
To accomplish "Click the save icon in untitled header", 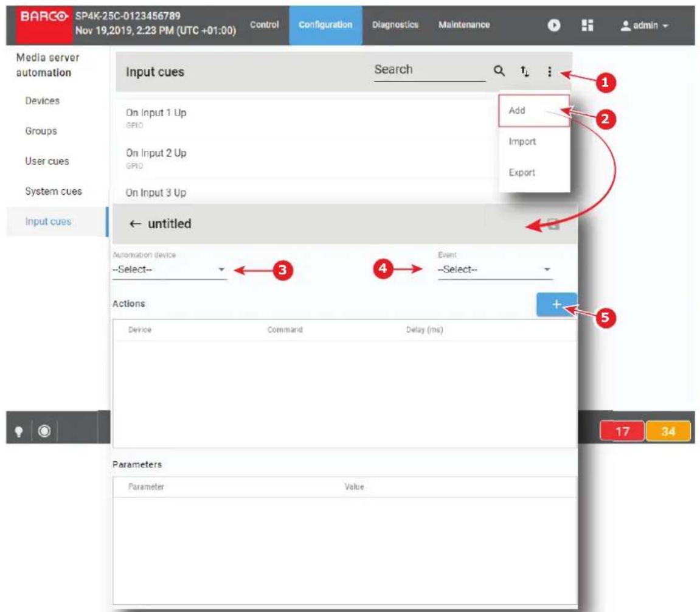I will click(553, 224).
